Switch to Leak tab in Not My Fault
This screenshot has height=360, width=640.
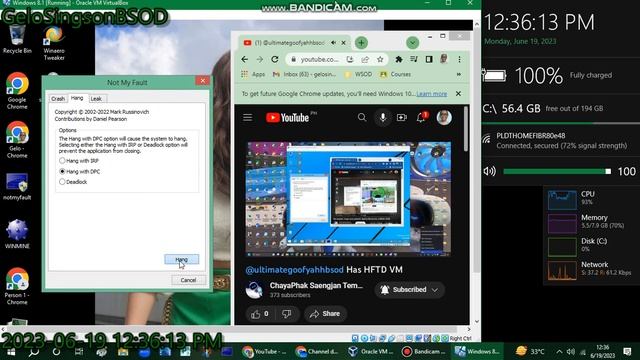click(x=96, y=99)
